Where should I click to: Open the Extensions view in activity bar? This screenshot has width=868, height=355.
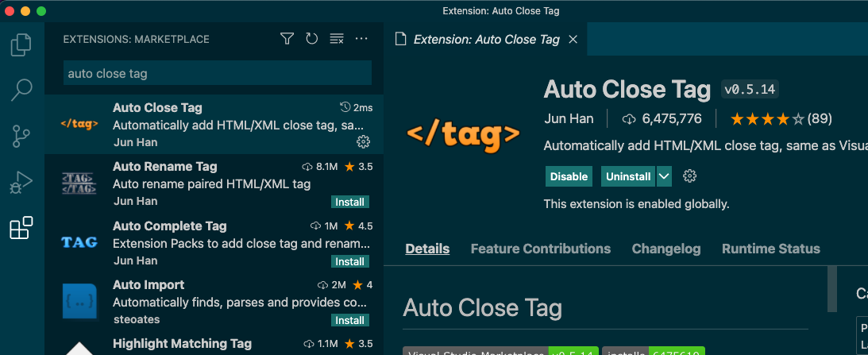(x=21, y=228)
